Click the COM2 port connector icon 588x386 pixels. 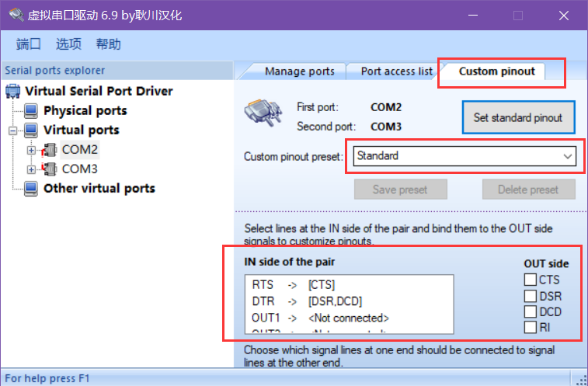click(50, 149)
